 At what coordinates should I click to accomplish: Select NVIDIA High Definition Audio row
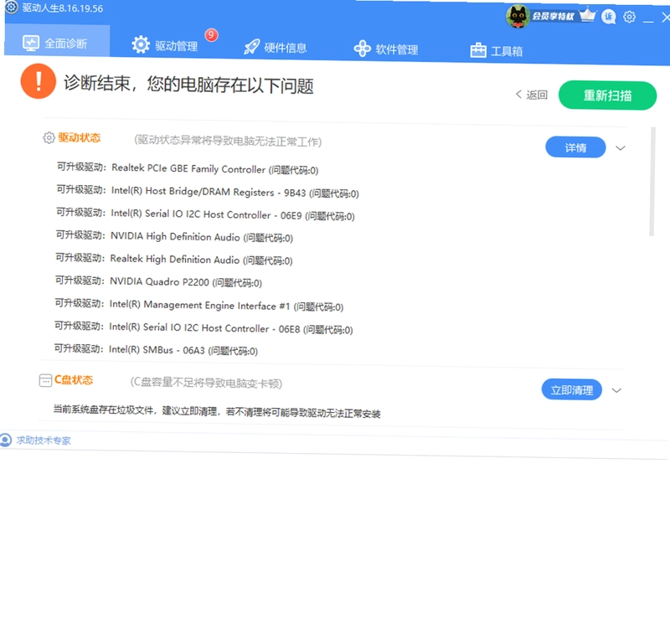tap(174, 237)
